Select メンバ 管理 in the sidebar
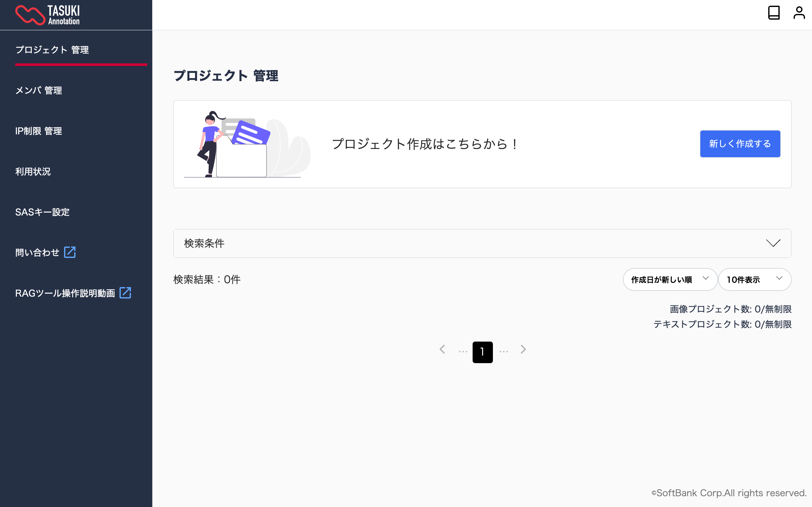Screen dimensions: 812x507 click(x=39, y=91)
